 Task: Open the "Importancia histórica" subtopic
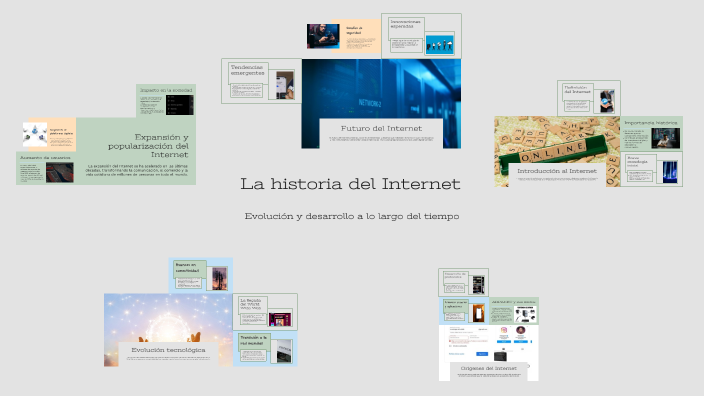(x=651, y=123)
